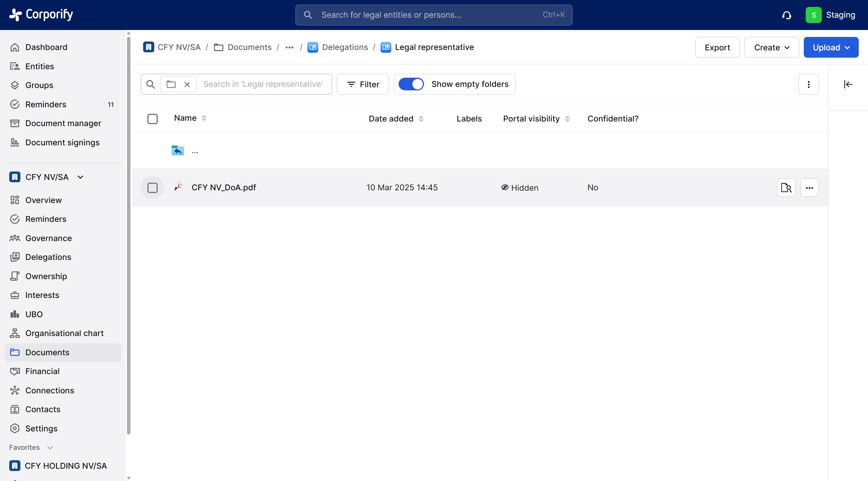Open row actions menu for CFY NV_DoA.pdf

click(x=809, y=188)
